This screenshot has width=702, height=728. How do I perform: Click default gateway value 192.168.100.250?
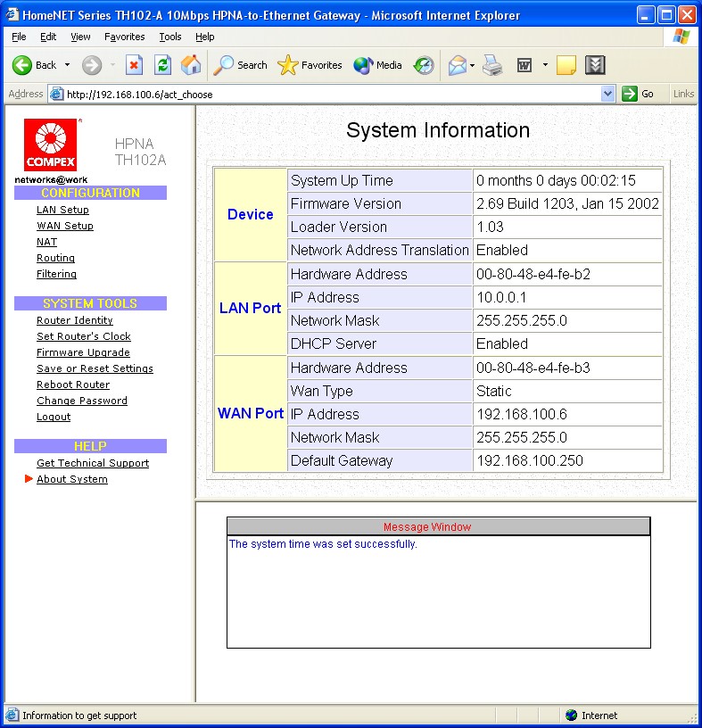click(x=529, y=460)
